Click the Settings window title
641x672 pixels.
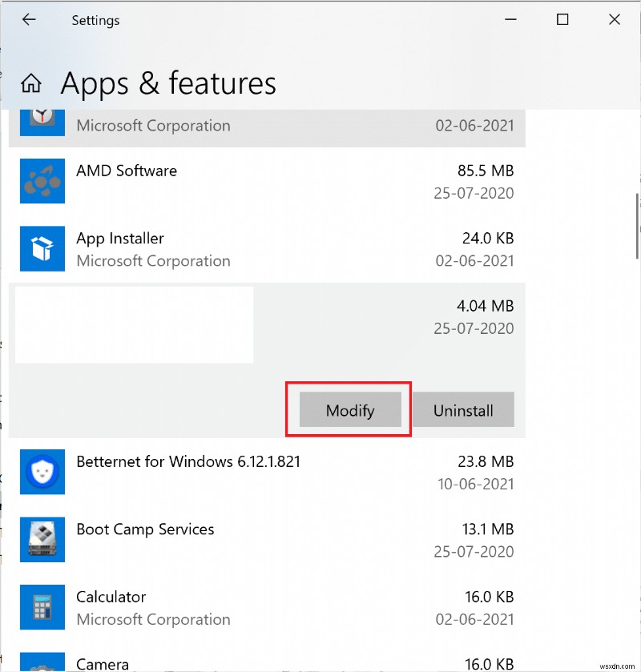coord(95,19)
